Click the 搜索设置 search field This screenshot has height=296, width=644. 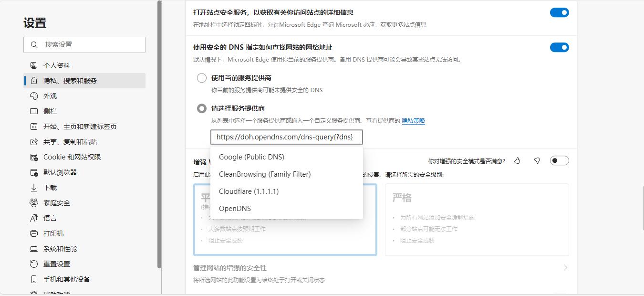tap(84, 44)
